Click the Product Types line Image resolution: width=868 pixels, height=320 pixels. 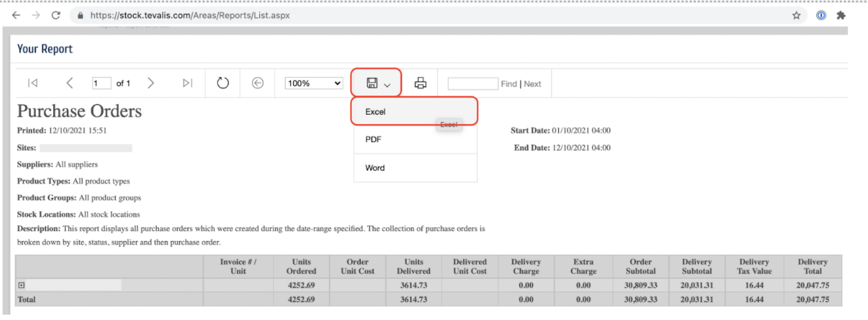point(74,181)
